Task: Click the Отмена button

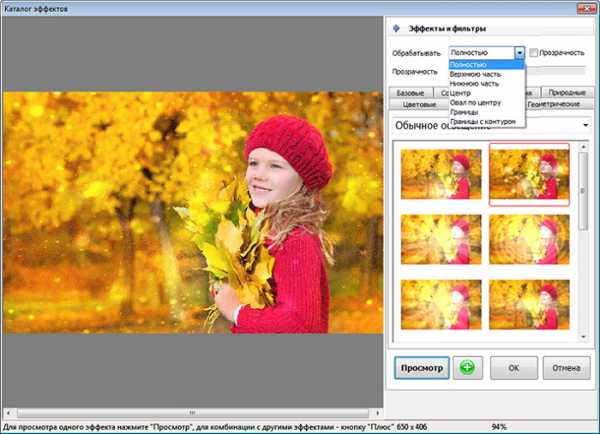Action: [x=566, y=368]
